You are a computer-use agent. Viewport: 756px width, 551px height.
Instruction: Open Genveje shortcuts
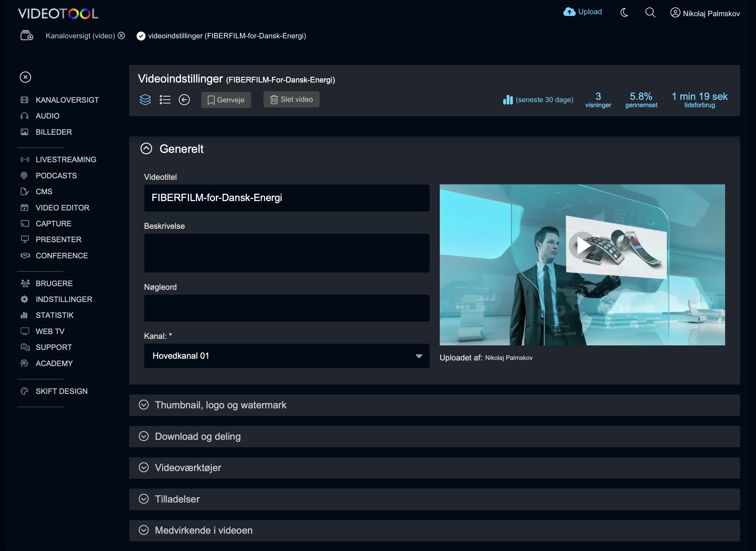click(x=226, y=99)
